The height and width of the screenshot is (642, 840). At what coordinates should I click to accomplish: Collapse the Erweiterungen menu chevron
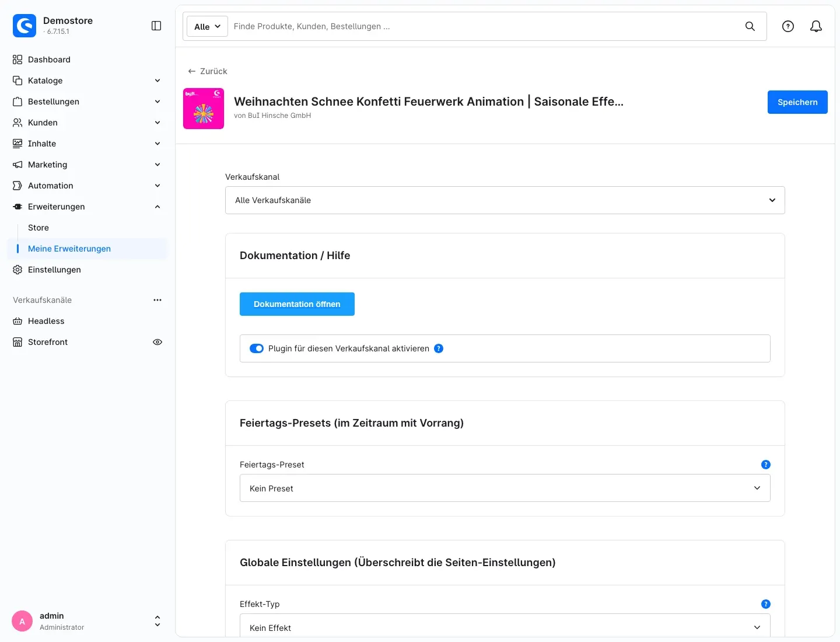[157, 207]
